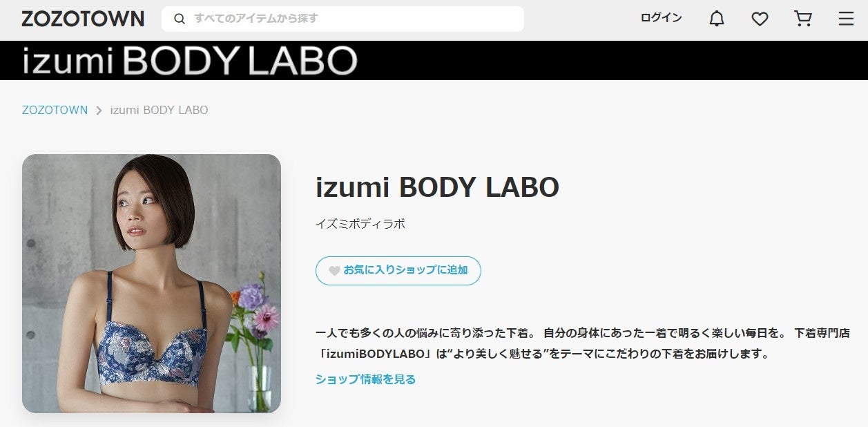
Task: Expand the hamburger menu icon
Action: (x=846, y=19)
